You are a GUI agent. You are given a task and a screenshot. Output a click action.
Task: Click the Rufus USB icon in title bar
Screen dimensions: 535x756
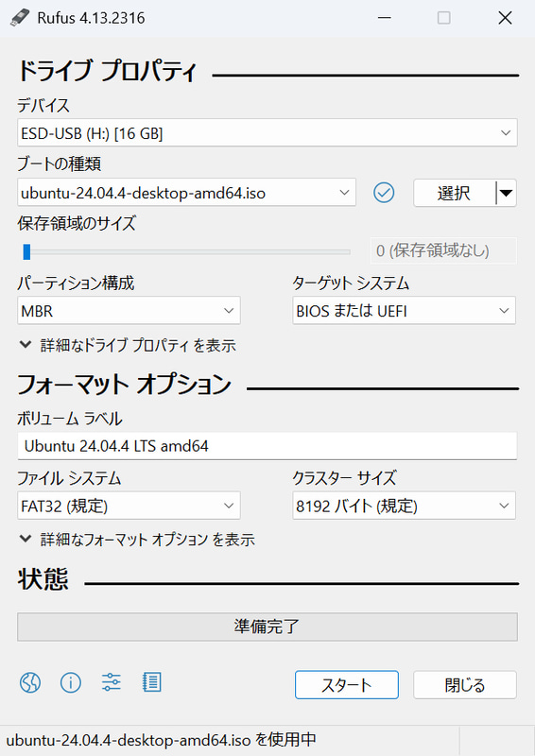point(20,18)
